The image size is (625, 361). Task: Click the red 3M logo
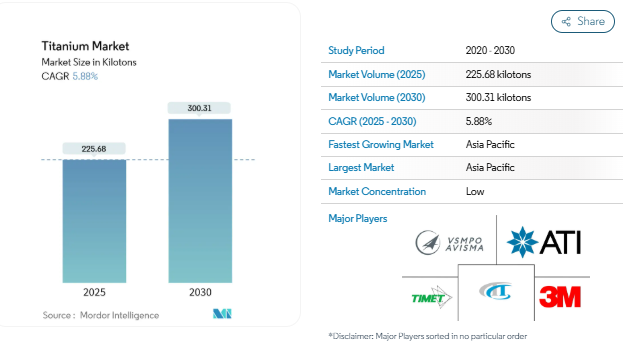click(x=560, y=297)
